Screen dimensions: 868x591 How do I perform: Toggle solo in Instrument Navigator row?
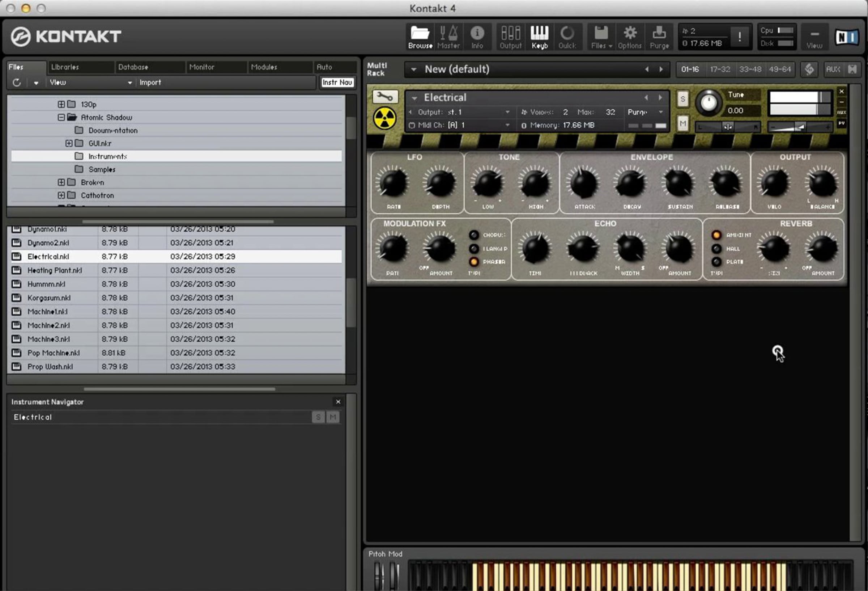[x=318, y=417]
